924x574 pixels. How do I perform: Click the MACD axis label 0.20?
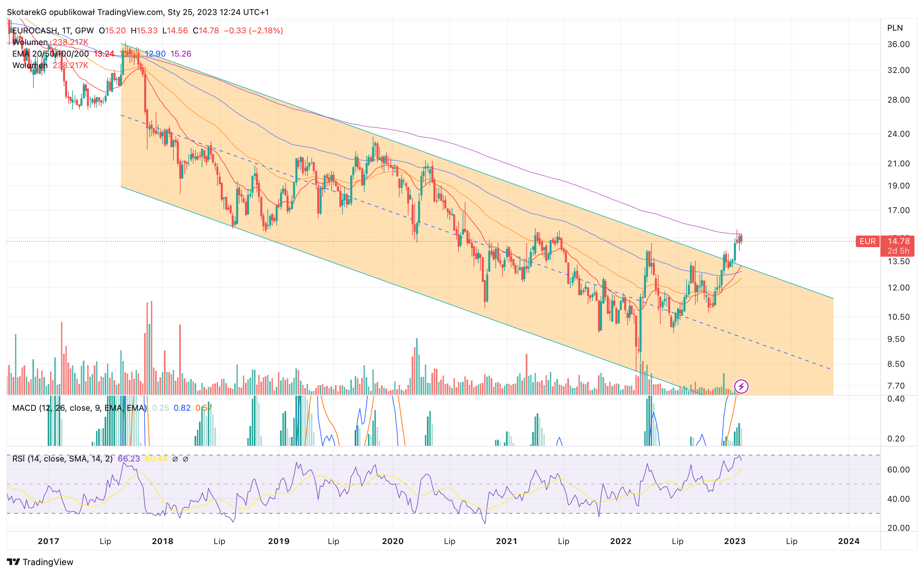[x=896, y=439]
